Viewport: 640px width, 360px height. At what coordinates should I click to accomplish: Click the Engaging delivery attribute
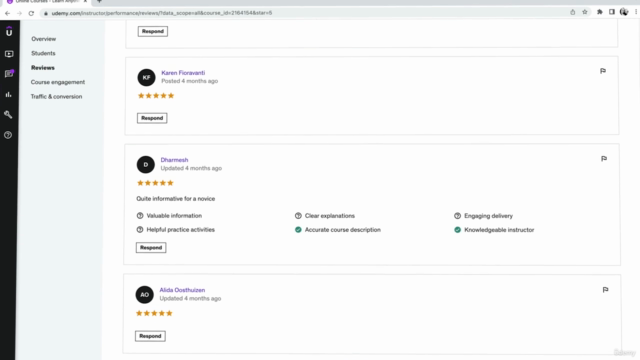pyautogui.click(x=484, y=216)
